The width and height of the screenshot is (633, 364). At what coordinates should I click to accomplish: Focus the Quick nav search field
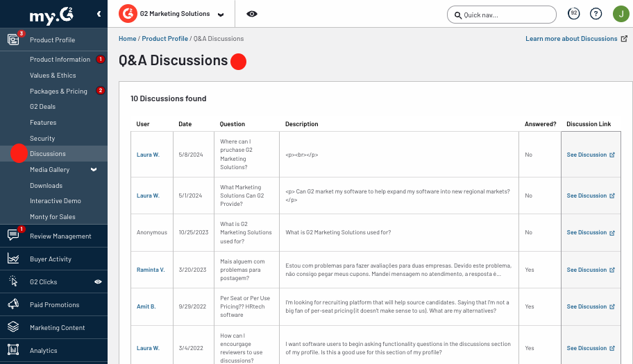click(502, 15)
